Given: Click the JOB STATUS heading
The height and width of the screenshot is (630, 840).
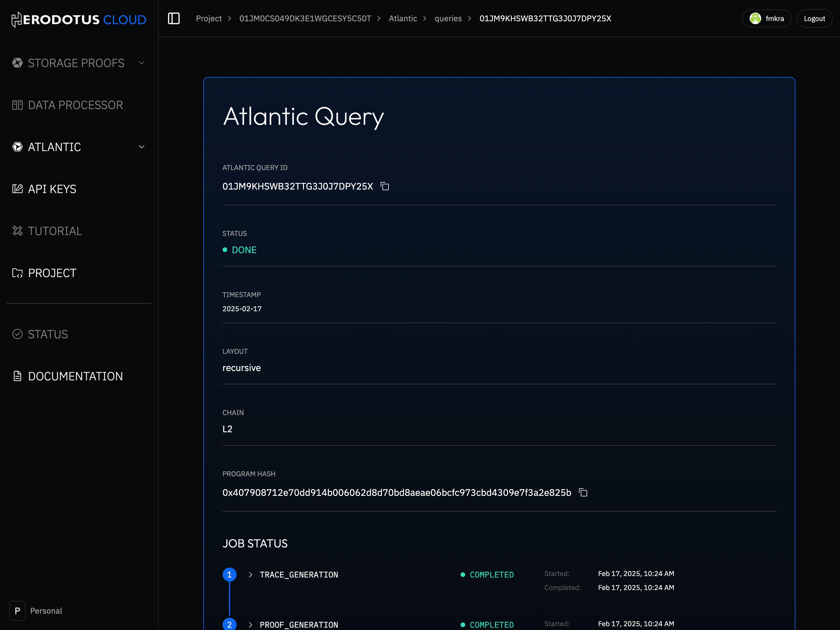Looking at the screenshot, I should 255,543.
